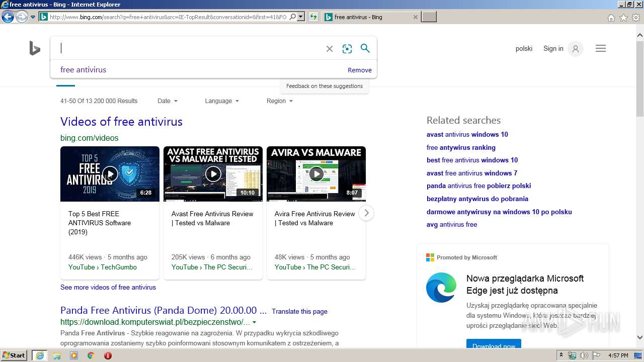The height and width of the screenshot is (362, 644).
Task: Open YouTube TechGumbo source link
Action: 103,267
